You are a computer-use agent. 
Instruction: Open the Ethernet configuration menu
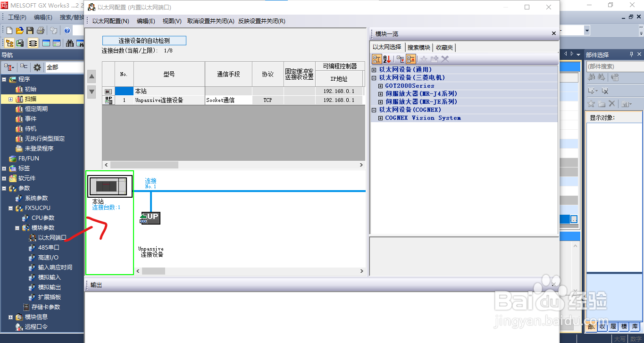110,21
